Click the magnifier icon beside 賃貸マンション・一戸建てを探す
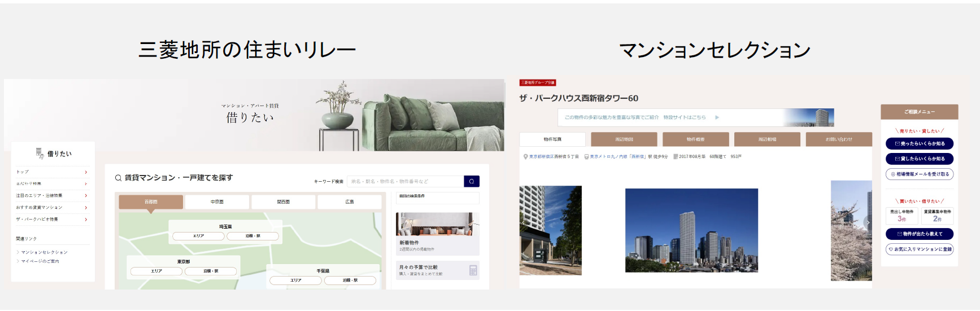The image size is (980, 311). pyautogui.click(x=119, y=178)
